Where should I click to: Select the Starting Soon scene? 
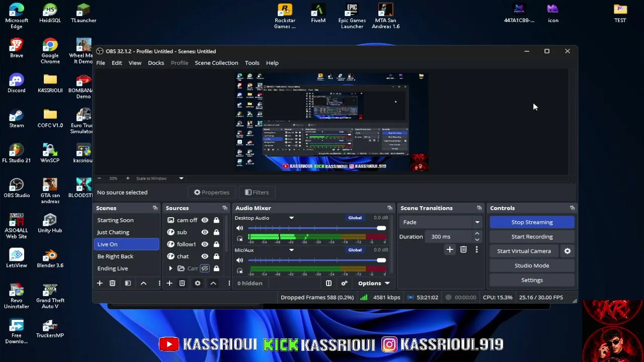coord(127,220)
